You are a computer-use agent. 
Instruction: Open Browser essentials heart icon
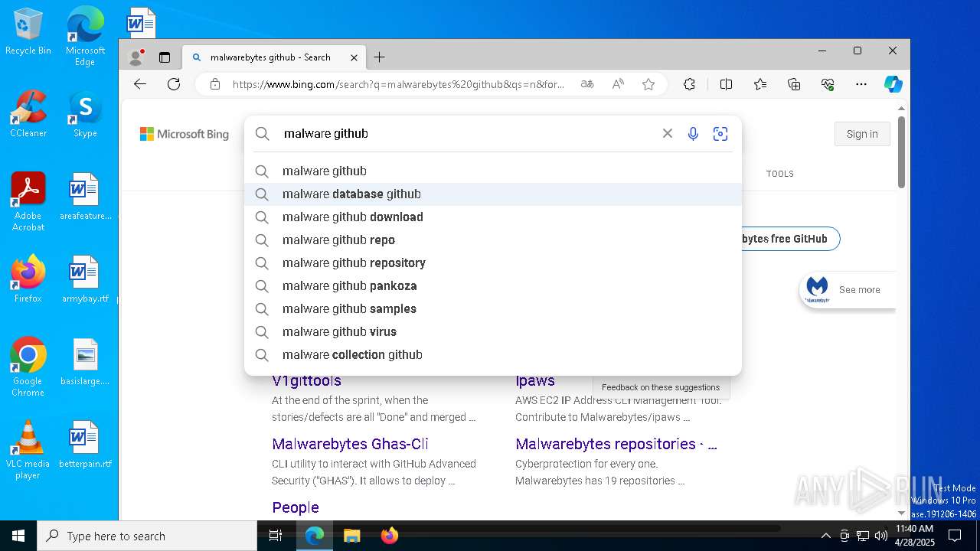coord(828,84)
